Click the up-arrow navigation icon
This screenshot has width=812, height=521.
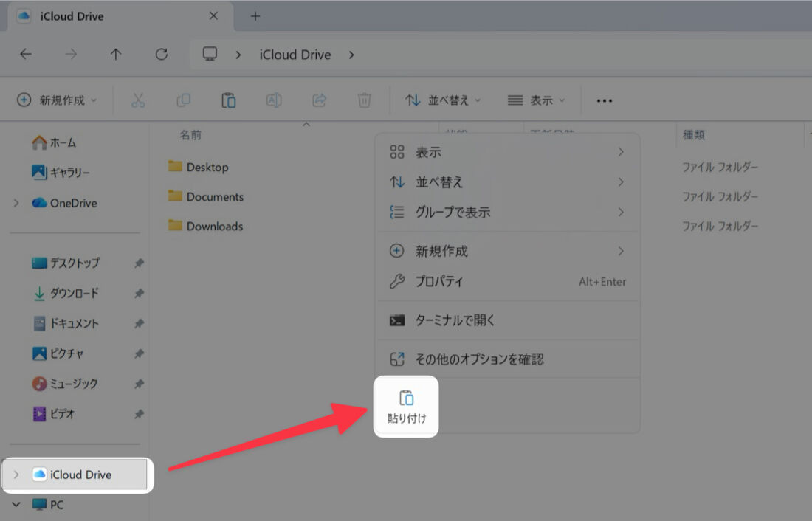click(116, 54)
